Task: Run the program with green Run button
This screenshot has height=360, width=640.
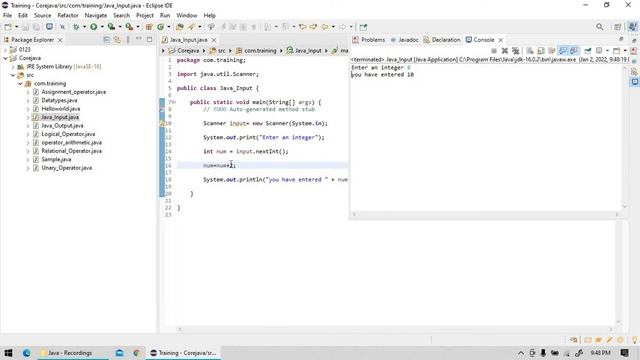Action: pos(93,27)
